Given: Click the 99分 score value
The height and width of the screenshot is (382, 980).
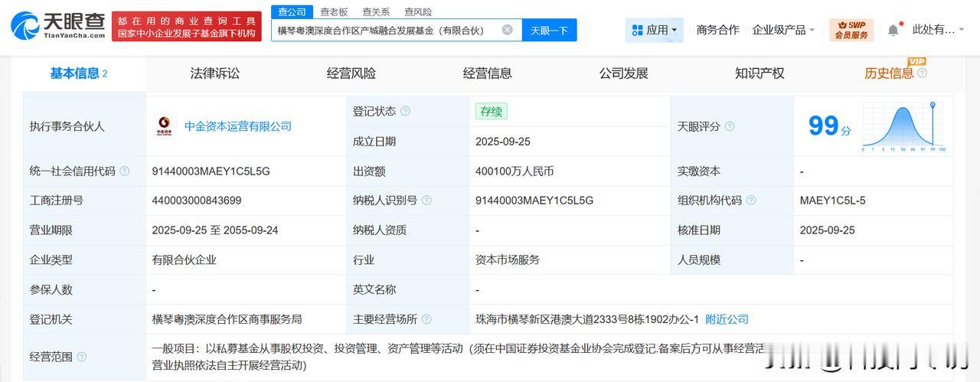Looking at the screenshot, I should pos(829,126).
